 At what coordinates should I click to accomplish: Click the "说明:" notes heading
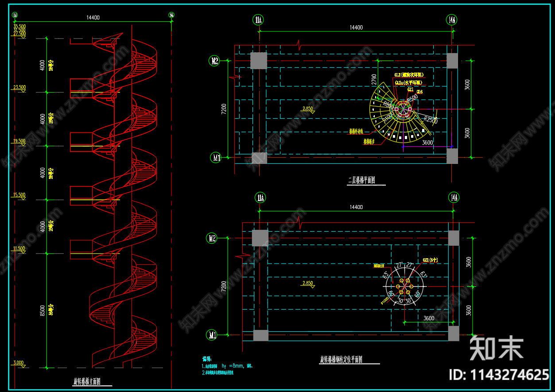(207, 359)
